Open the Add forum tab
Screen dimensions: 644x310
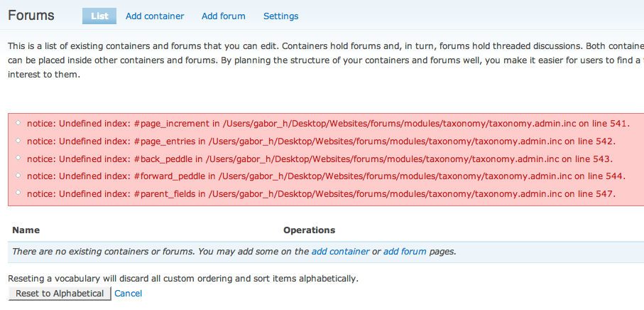224,16
